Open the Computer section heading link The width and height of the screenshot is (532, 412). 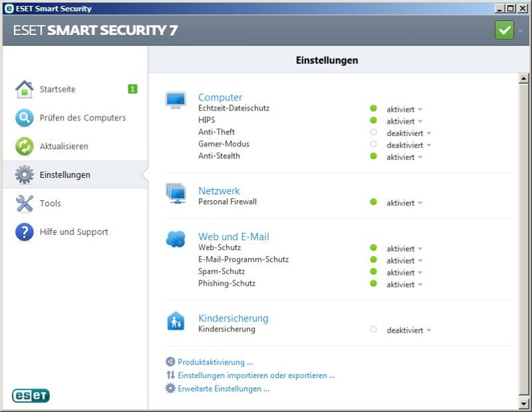tap(220, 97)
